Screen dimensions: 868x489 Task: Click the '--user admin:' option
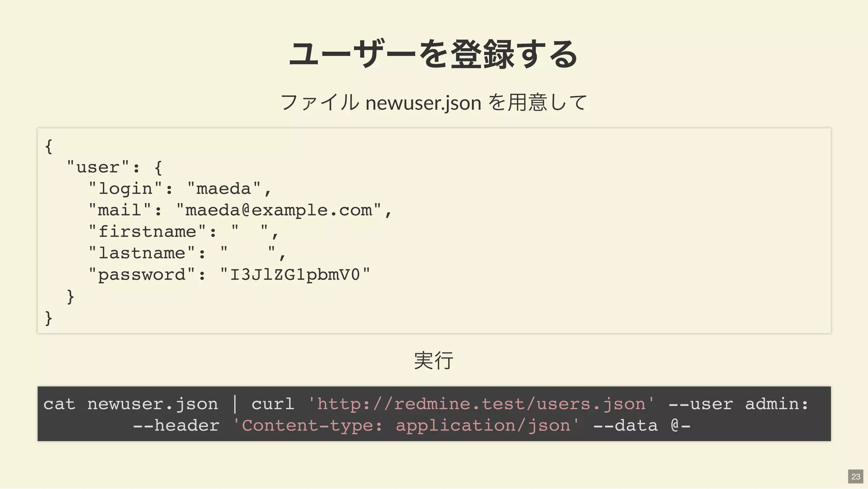[x=739, y=404]
